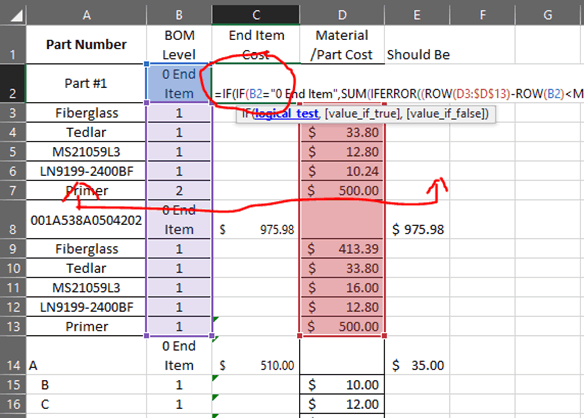This screenshot has width=584, height=418.
Task: Select column E header
Action: 417,15
